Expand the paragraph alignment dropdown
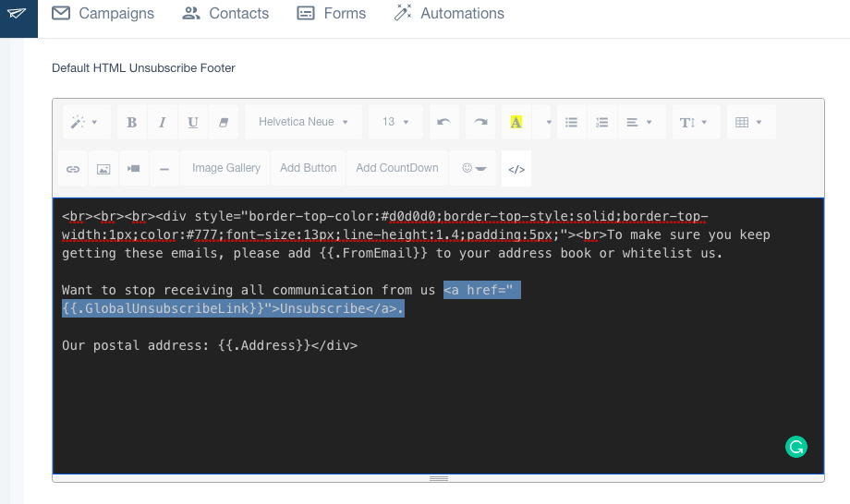This screenshot has width=850, height=504. (639, 122)
